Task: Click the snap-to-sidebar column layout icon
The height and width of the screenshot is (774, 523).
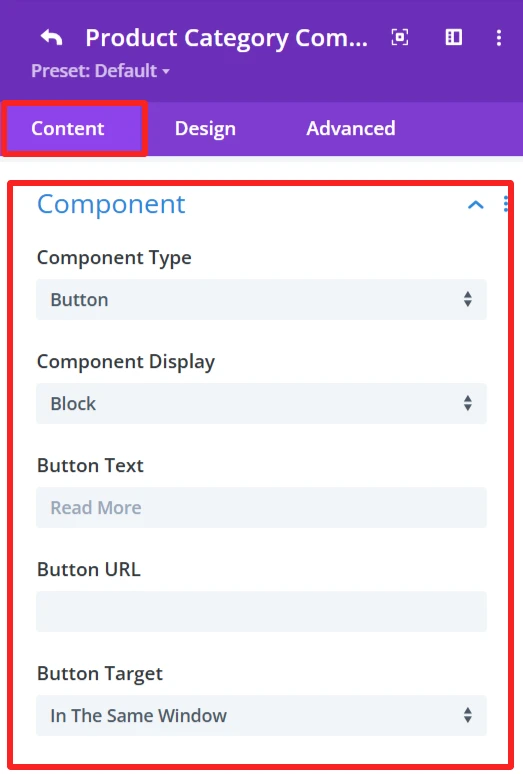Action: pos(453,37)
